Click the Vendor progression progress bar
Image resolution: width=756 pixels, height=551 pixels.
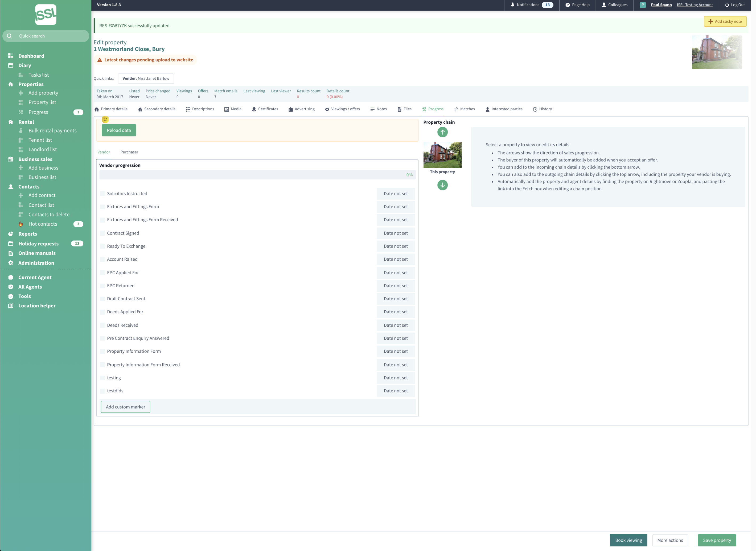[257, 175]
